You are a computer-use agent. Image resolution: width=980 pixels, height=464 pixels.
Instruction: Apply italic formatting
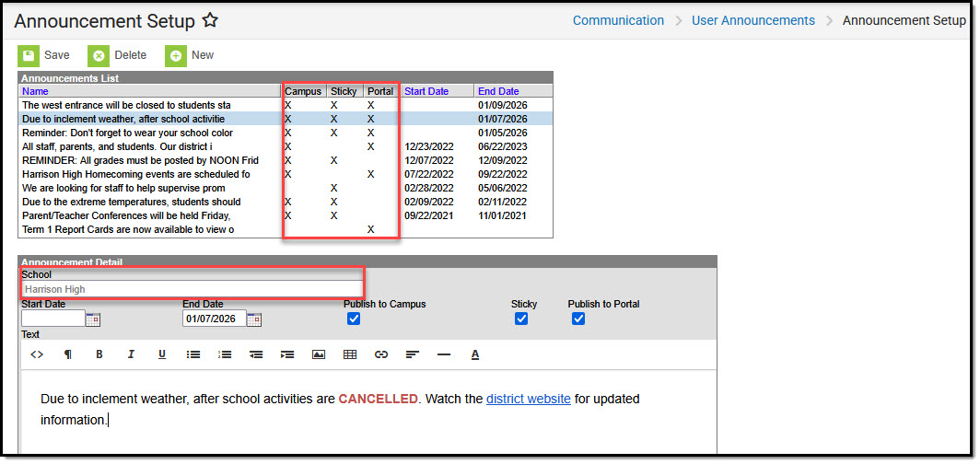131,354
